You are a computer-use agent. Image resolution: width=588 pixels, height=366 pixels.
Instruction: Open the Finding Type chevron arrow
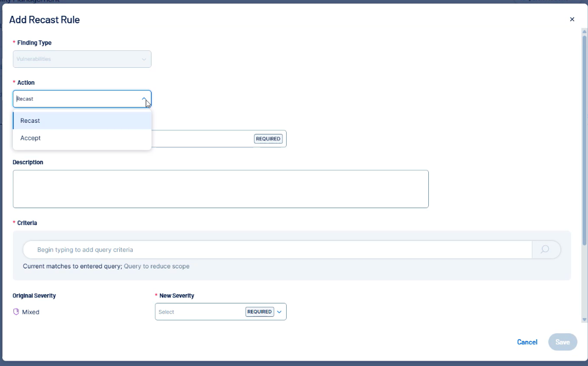144,59
